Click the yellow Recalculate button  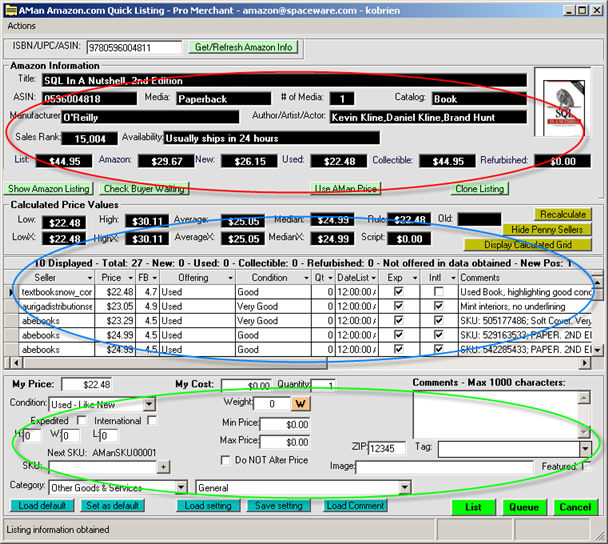pyautogui.click(x=562, y=214)
